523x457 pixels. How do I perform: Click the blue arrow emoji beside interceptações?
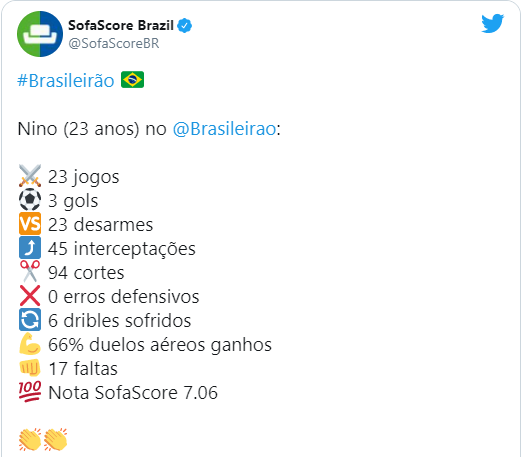(x=30, y=248)
